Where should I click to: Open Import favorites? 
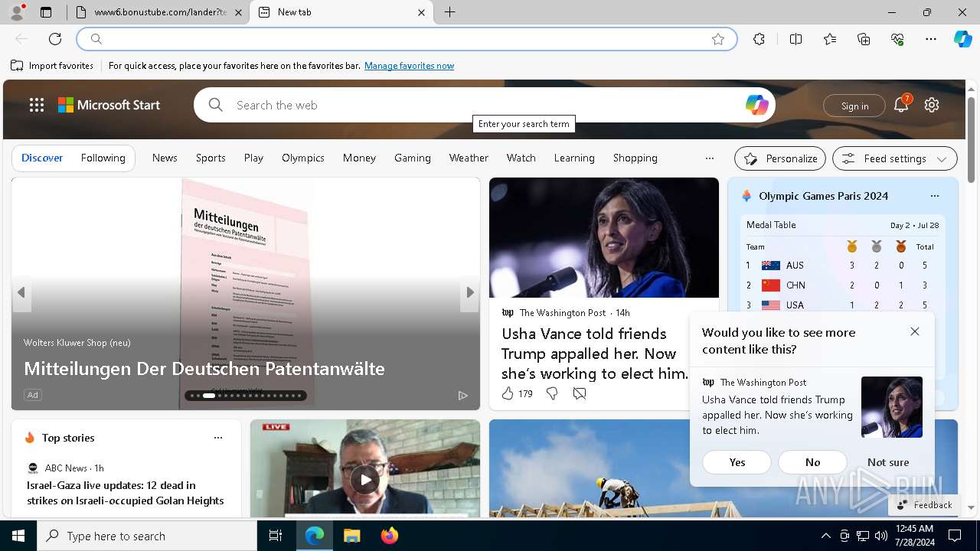pos(52,66)
